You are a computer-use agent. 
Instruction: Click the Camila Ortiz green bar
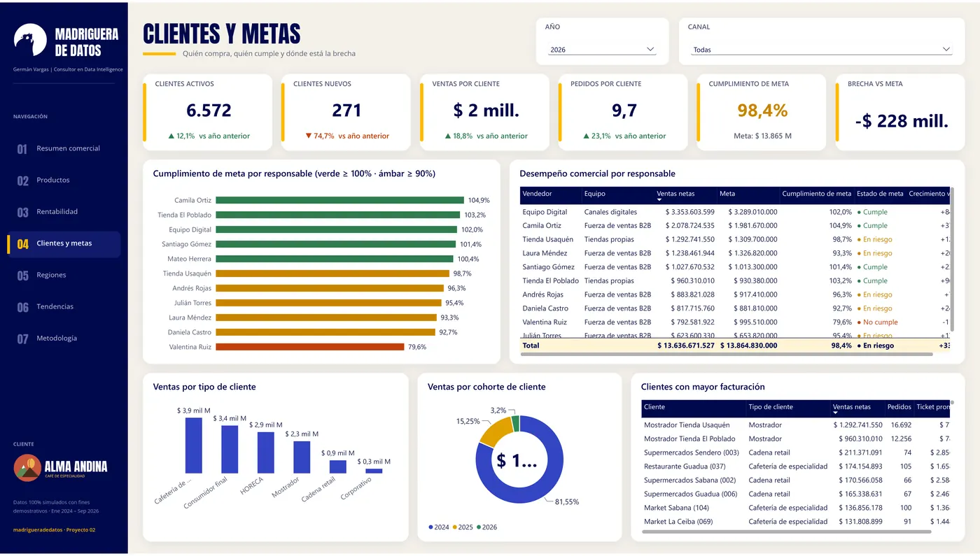tap(339, 200)
